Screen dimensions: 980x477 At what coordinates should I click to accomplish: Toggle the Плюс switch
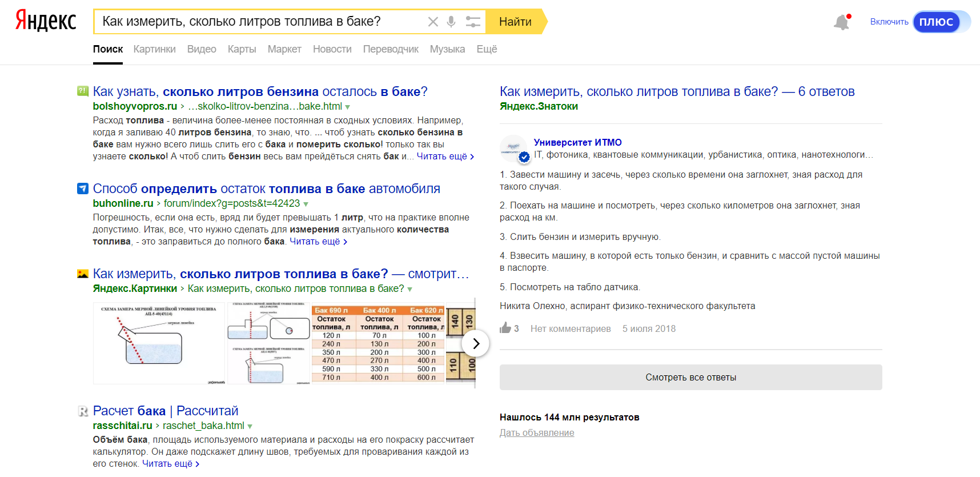point(942,22)
